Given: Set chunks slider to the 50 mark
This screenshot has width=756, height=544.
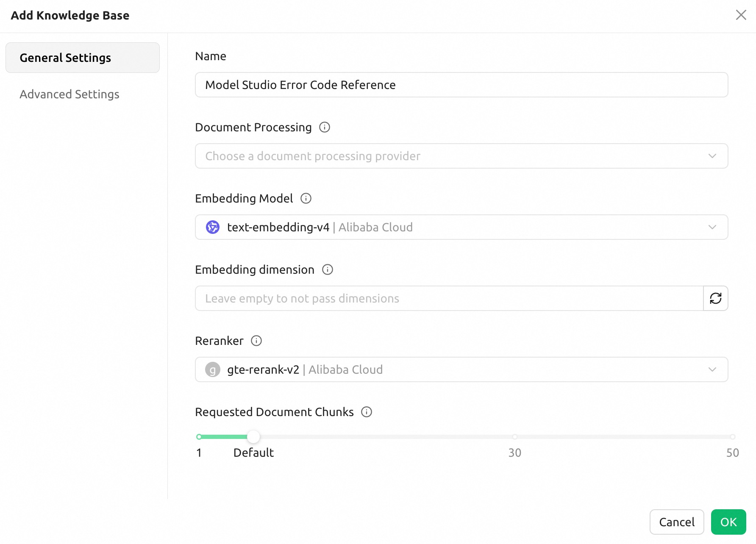Looking at the screenshot, I should coord(732,436).
